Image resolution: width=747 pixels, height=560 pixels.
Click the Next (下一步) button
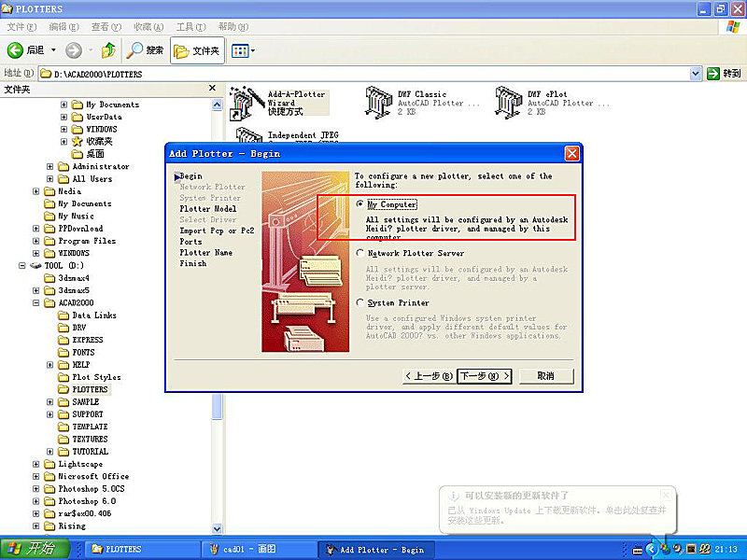pyautogui.click(x=485, y=376)
